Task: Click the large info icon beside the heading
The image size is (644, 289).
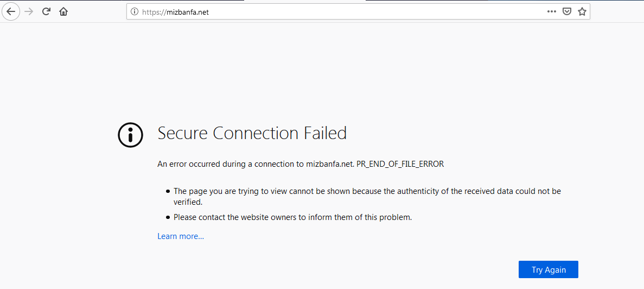Action: pos(130,134)
